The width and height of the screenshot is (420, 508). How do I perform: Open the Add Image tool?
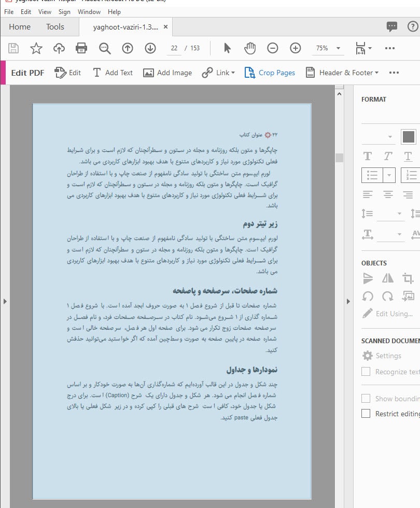167,73
